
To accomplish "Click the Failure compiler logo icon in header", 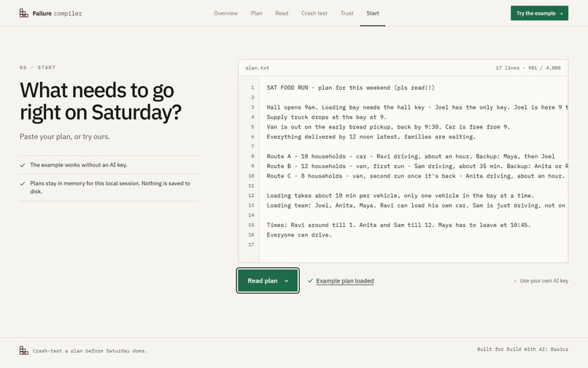I will [23, 13].
